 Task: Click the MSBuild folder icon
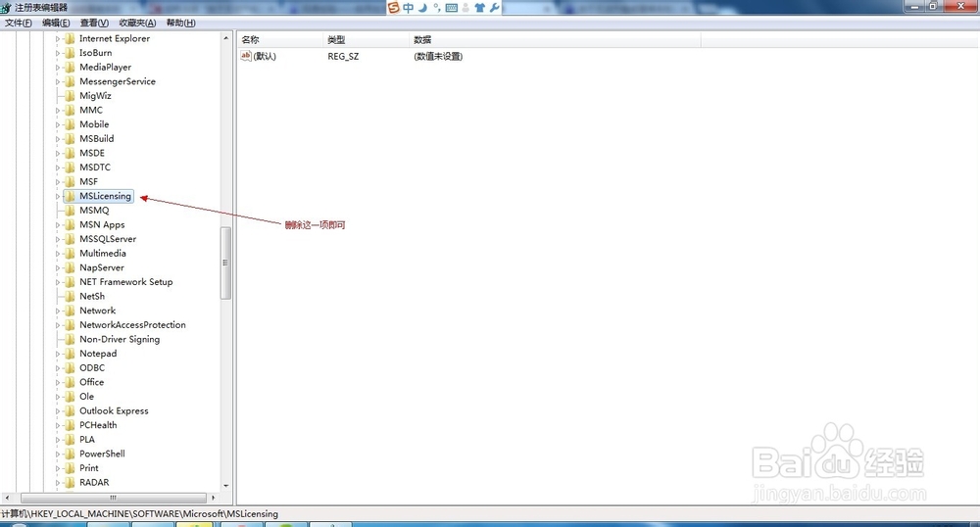coord(70,139)
